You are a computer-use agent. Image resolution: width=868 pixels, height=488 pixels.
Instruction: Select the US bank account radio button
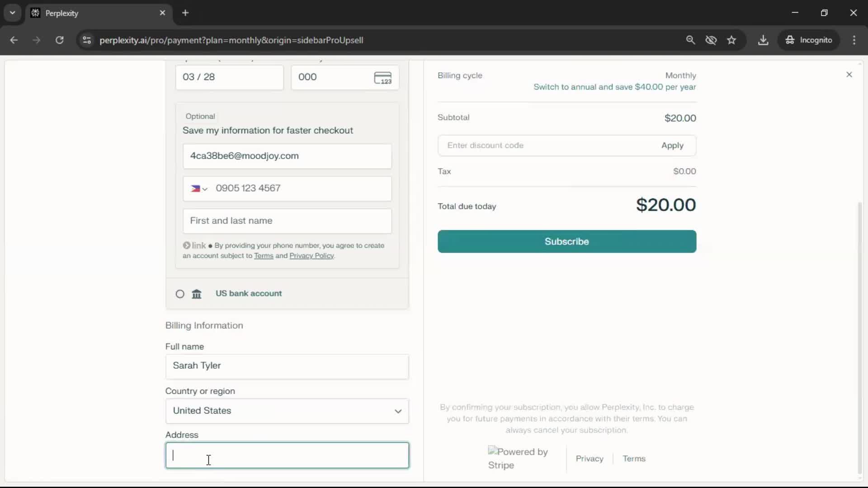180,294
